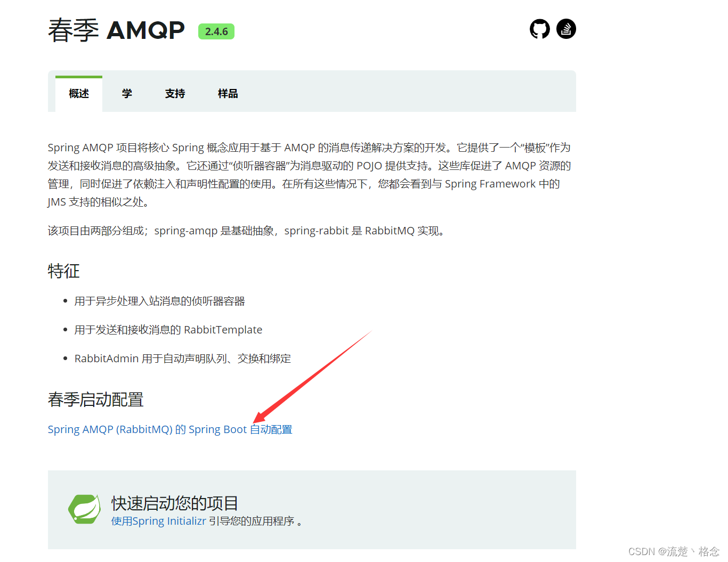Click the green Spring leaf beside 快速启动您的项目
The width and height of the screenshot is (728, 562).
tap(84, 509)
